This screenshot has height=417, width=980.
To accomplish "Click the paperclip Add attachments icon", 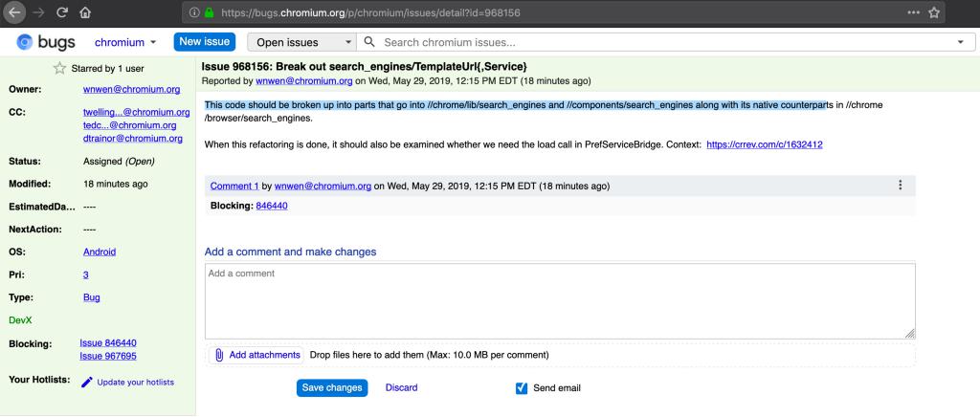I will [219, 355].
